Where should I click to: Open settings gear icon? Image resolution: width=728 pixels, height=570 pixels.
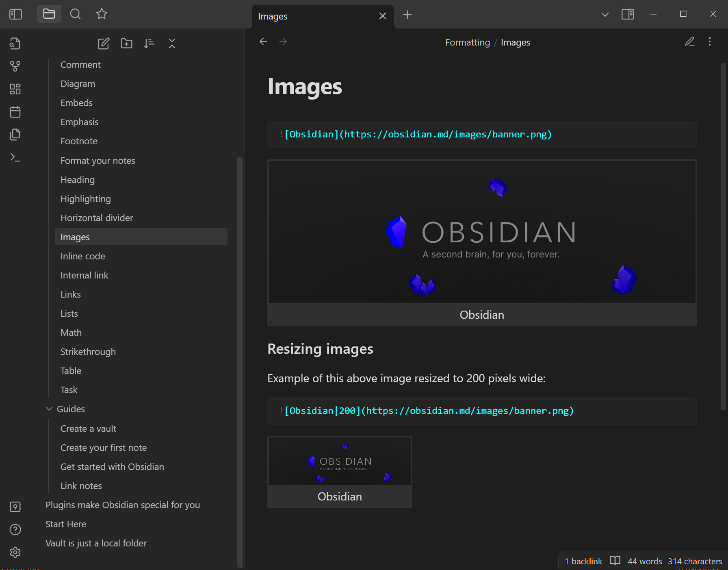[15, 552]
